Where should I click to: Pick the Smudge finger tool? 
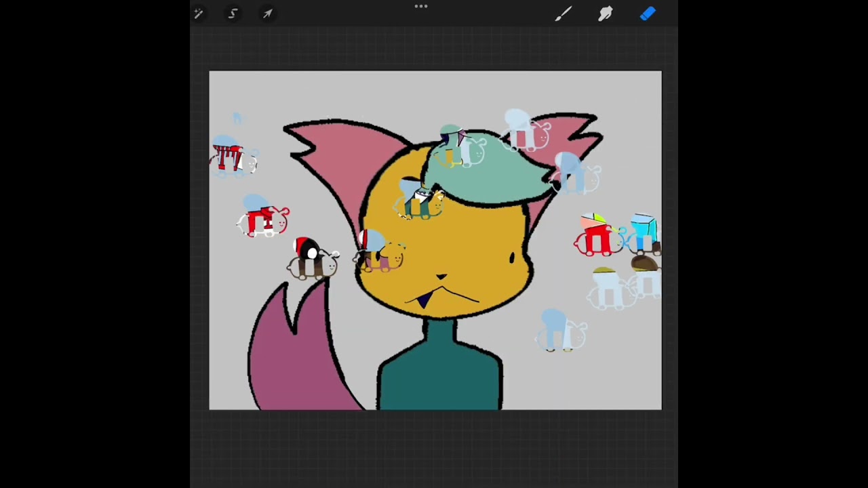coord(606,14)
